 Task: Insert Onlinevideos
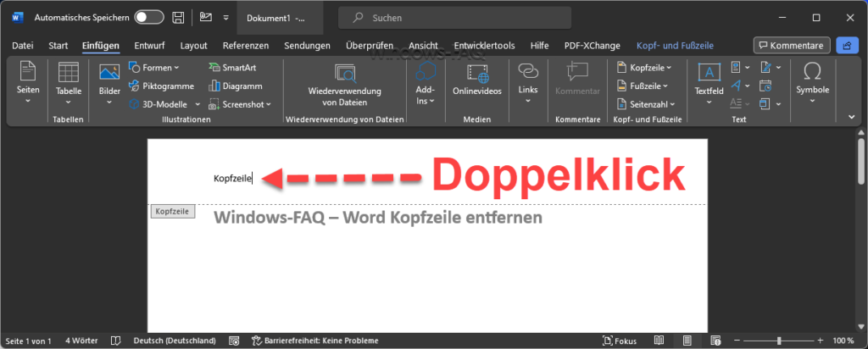click(476, 80)
